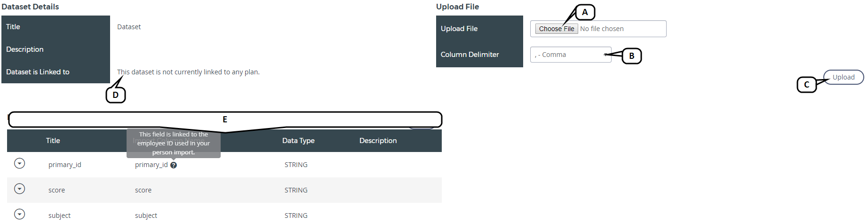Select the primary_id title cell
Viewport: 868px width, 224px height.
[x=65, y=165]
